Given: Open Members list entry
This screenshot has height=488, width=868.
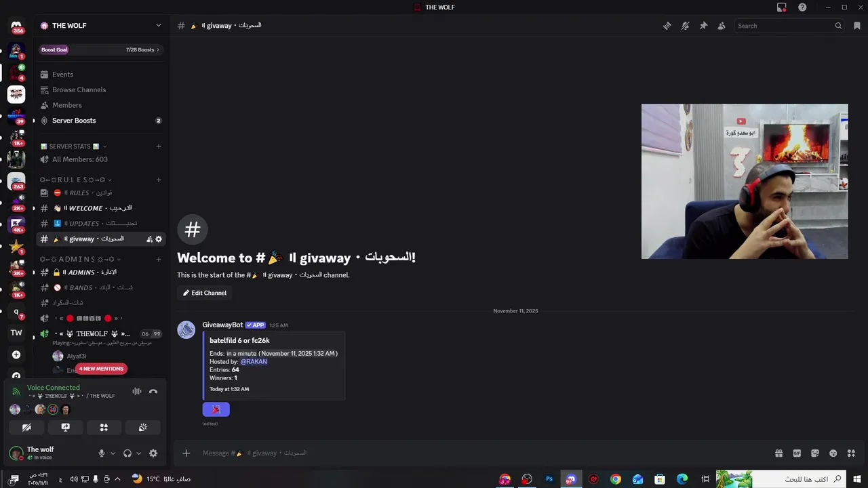Looking at the screenshot, I should tap(101, 105).
